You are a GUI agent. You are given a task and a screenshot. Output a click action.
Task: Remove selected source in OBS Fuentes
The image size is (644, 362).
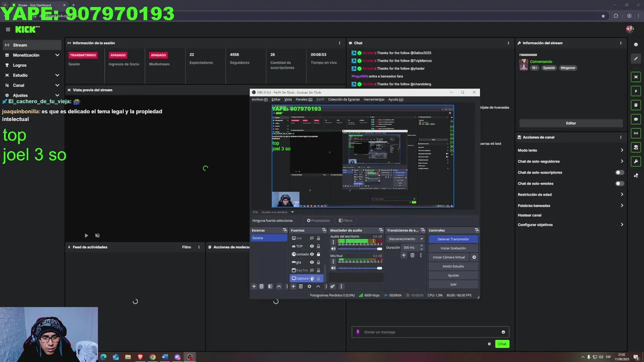pyautogui.click(x=301, y=287)
